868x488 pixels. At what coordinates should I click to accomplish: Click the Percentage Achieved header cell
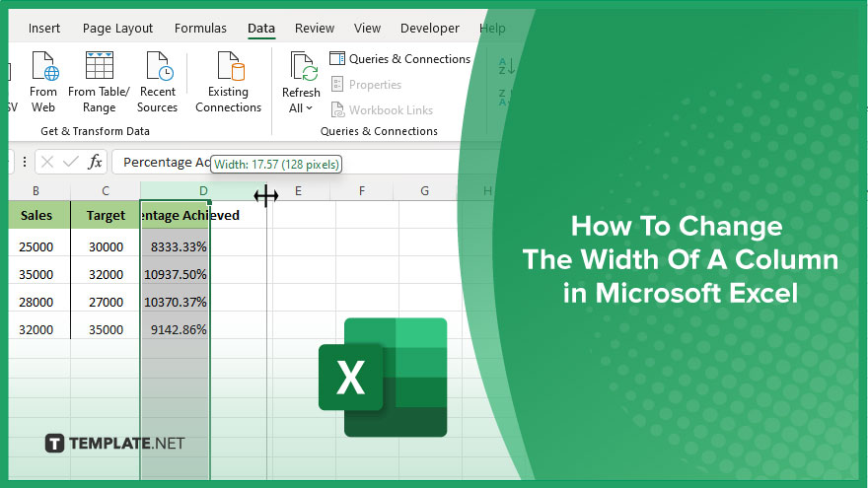point(175,215)
